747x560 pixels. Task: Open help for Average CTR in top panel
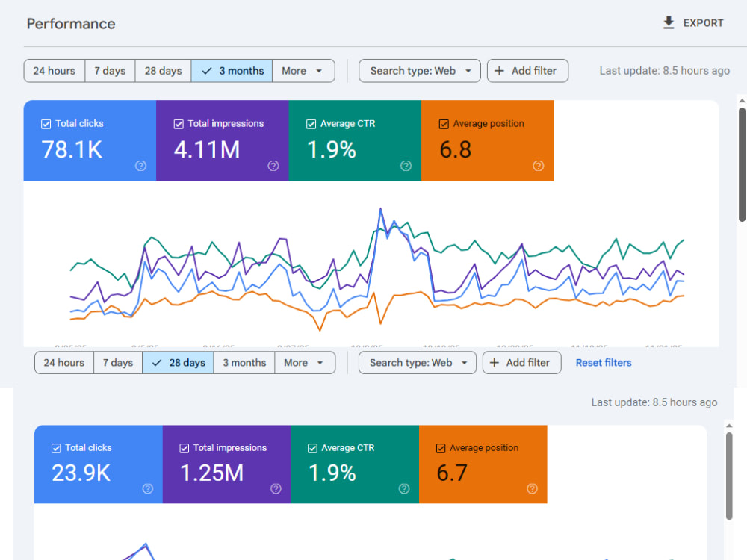coord(406,166)
